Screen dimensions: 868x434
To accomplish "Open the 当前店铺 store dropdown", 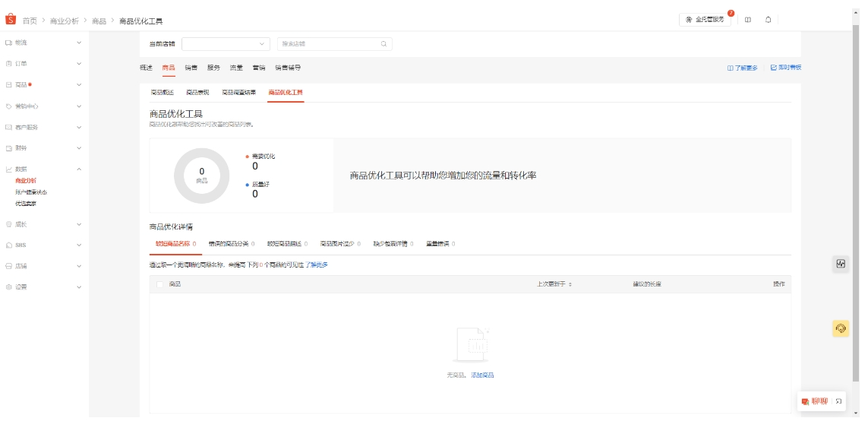I will [x=226, y=44].
